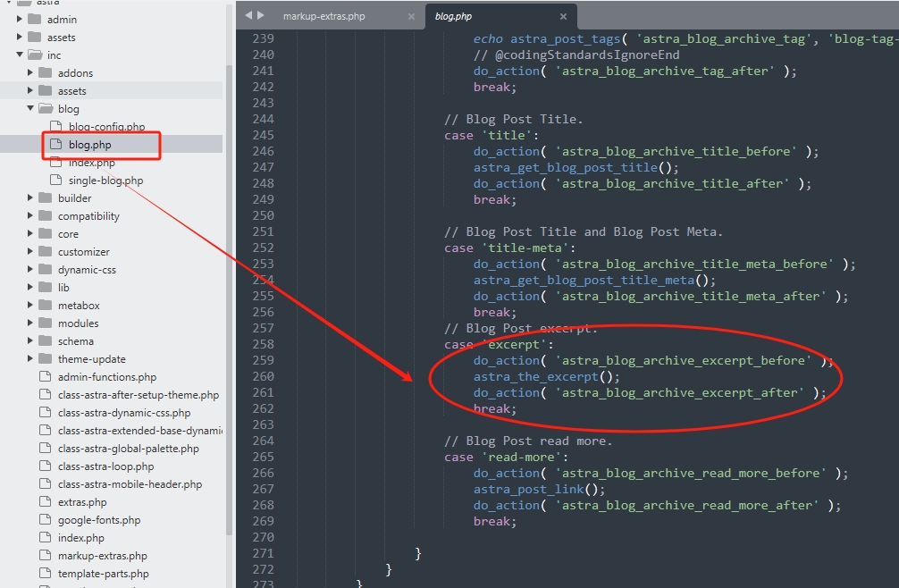Screen dimensions: 899x588
Task: Click the file icon beside single-blog.php
Action: tap(56, 180)
